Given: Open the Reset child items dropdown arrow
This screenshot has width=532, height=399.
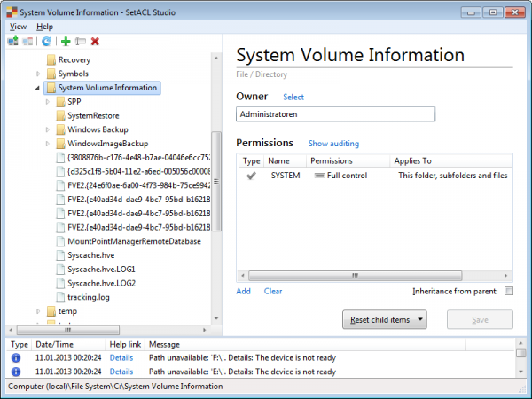Looking at the screenshot, I should click(420, 319).
